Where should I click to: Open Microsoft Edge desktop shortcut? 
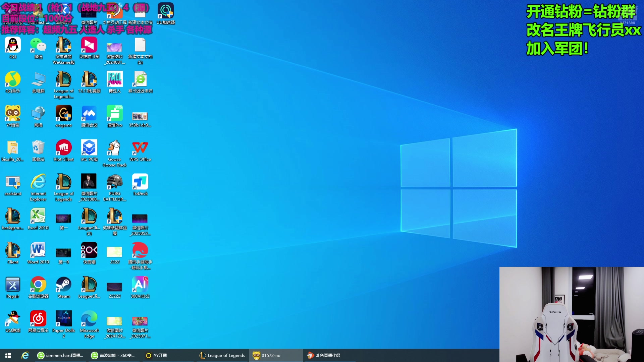[89, 324]
